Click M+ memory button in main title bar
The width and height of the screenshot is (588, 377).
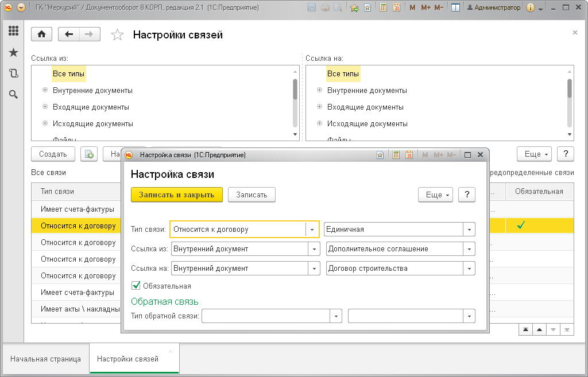pos(425,7)
